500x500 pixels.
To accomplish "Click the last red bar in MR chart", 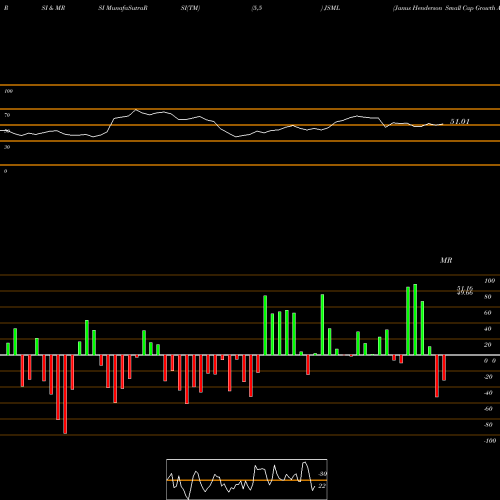I will (444, 368).
